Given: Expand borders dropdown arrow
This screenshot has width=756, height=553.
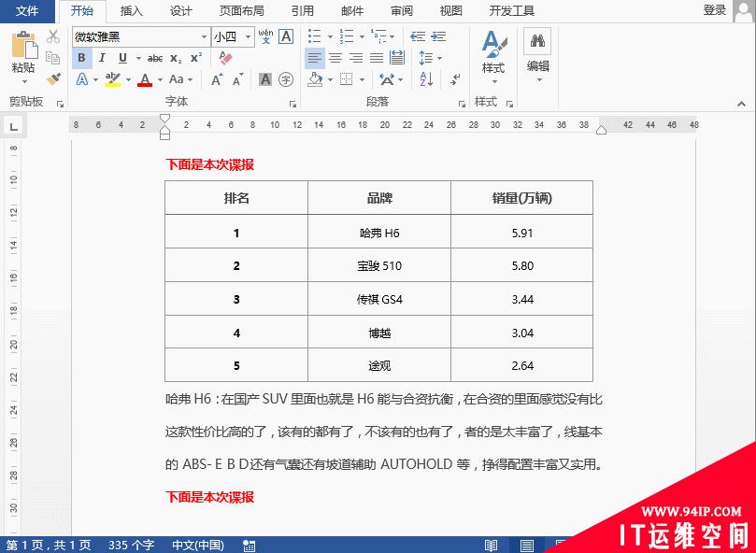Looking at the screenshot, I should click(x=362, y=79).
